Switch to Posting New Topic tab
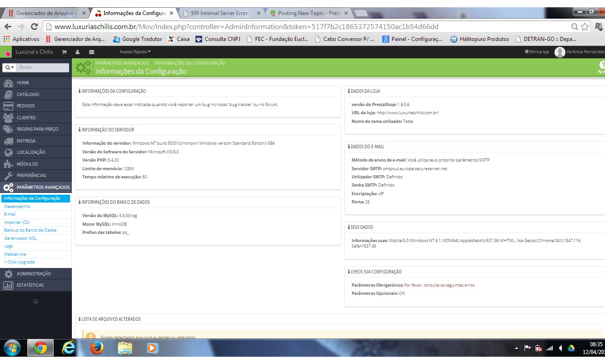Image resolution: width=605 pixels, height=364 pixels. (309, 13)
